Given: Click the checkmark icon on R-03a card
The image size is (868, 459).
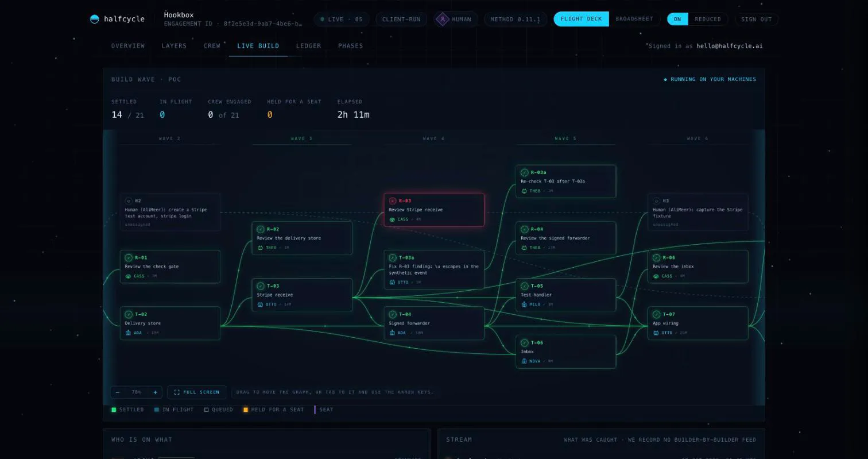Looking at the screenshot, I should [x=525, y=172].
